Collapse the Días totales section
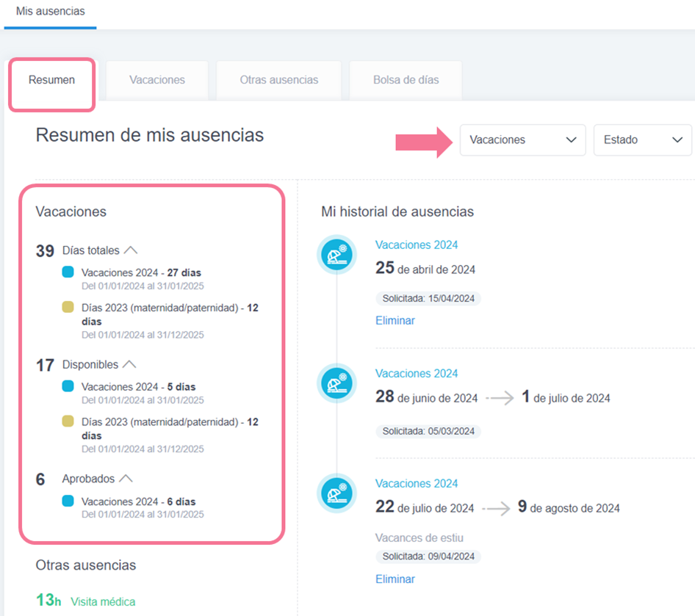Viewport: 695px width, 616px height. coord(131,250)
